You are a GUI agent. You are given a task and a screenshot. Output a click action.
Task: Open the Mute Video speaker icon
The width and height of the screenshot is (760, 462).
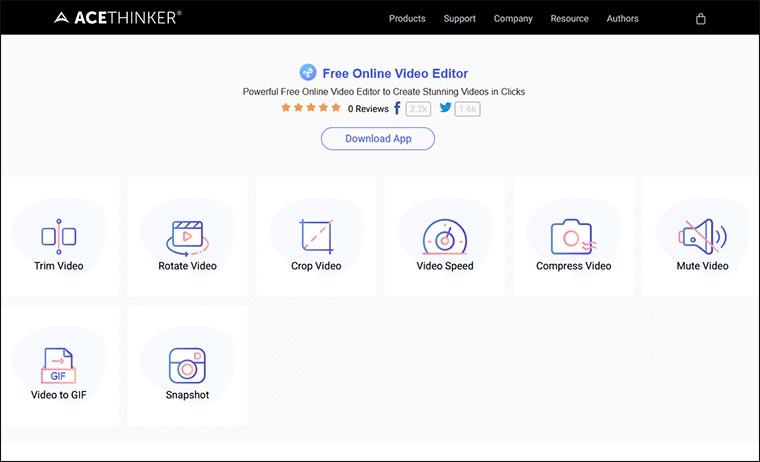[x=702, y=236]
